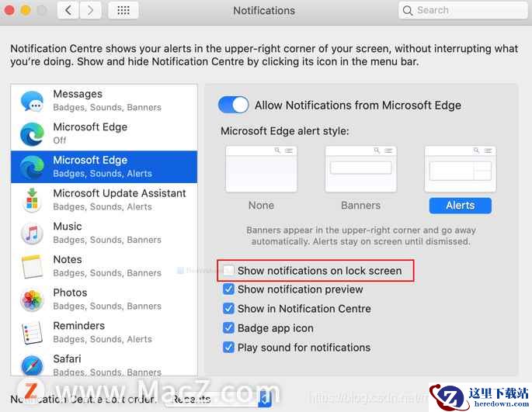Enable Show notifications on lock screen
The image size is (532, 412).
coord(228,270)
